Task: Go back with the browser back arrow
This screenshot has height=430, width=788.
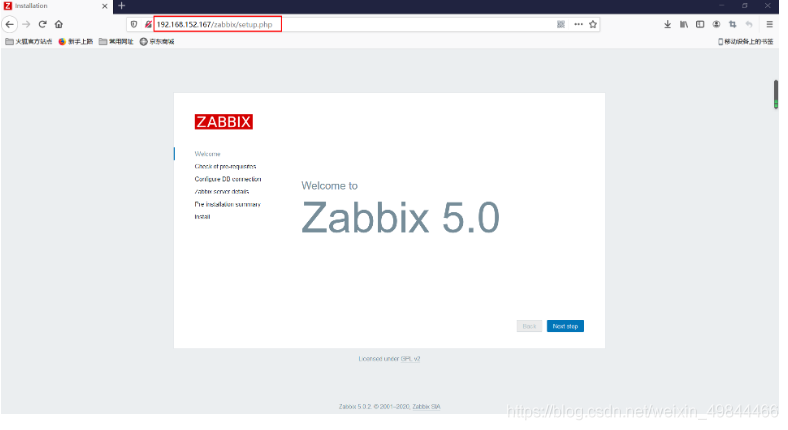Action: [x=10, y=24]
